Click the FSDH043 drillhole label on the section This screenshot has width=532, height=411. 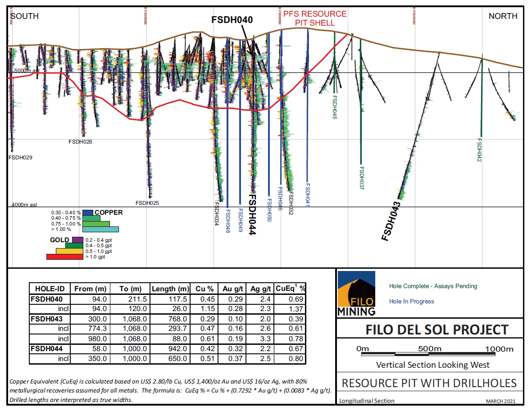(x=391, y=221)
